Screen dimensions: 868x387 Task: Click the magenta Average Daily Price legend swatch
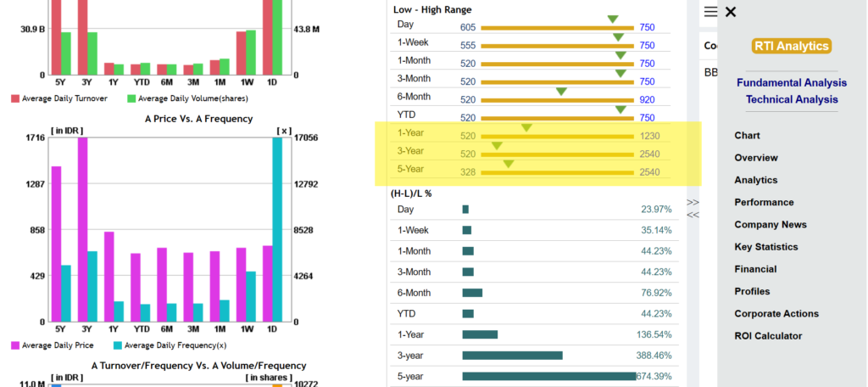(x=15, y=345)
